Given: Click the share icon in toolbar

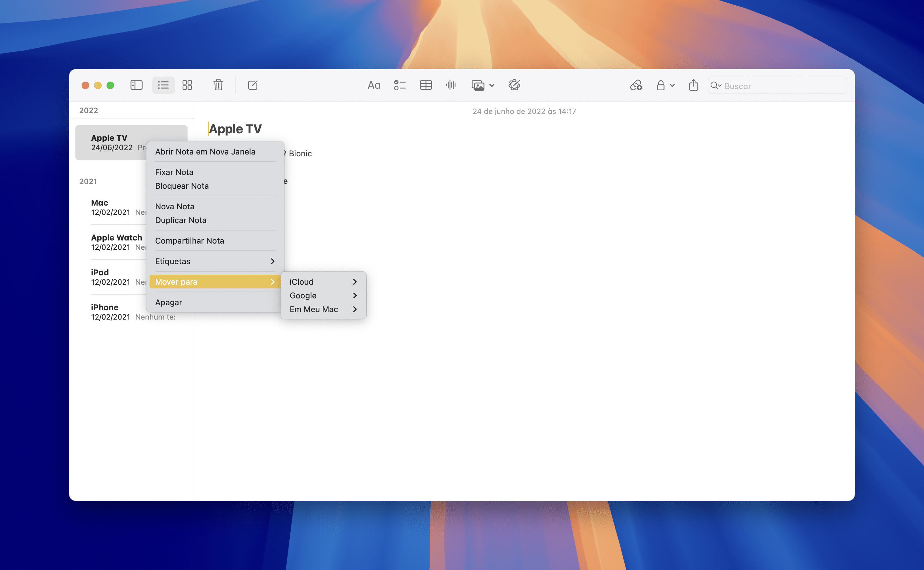Looking at the screenshot, I should click(693, 85).
